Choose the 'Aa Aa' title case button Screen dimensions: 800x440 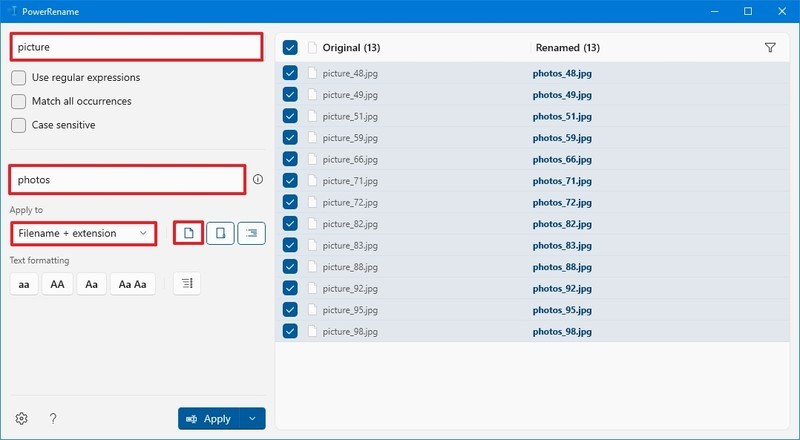click(x=133, y=284)
